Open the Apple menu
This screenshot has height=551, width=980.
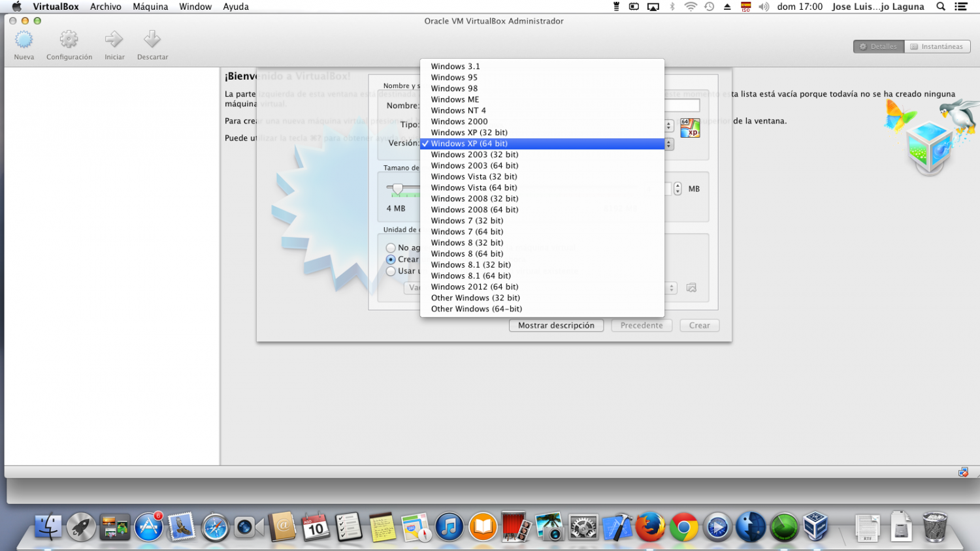16,7
